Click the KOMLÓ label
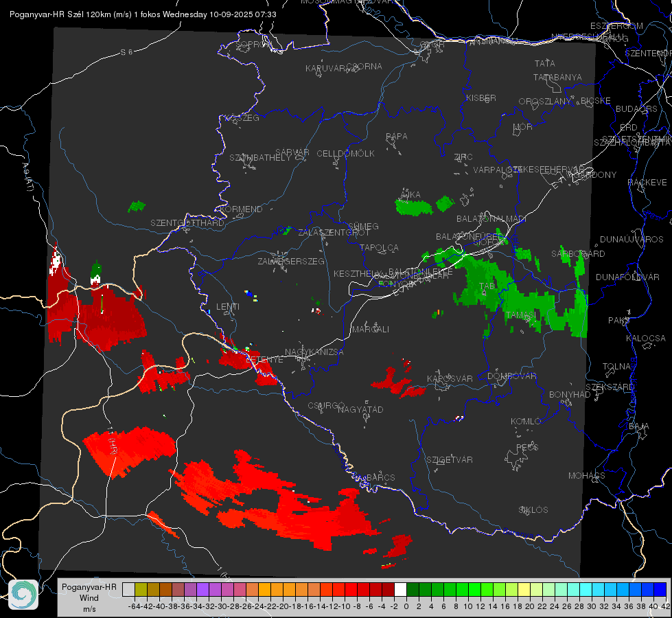672x618 pixels. pos(526,421)
